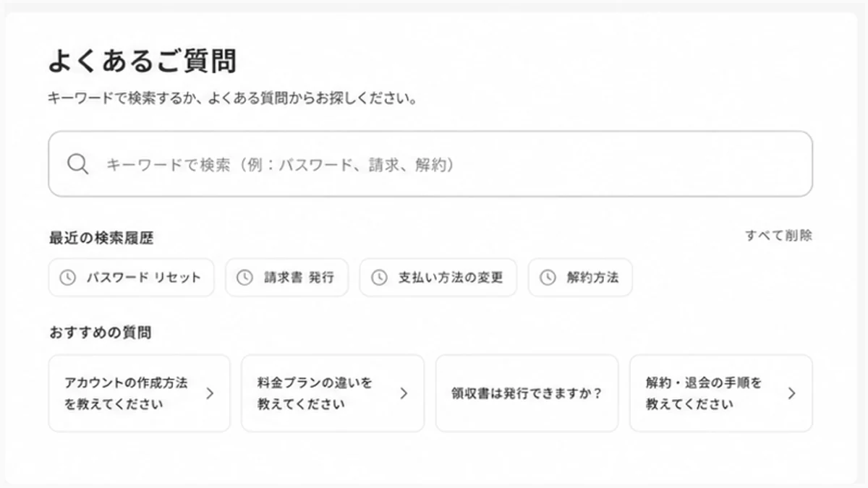Select the パスワード リセット history chip
This screenshot has width=868, height=488.
[x=132, y=278]
